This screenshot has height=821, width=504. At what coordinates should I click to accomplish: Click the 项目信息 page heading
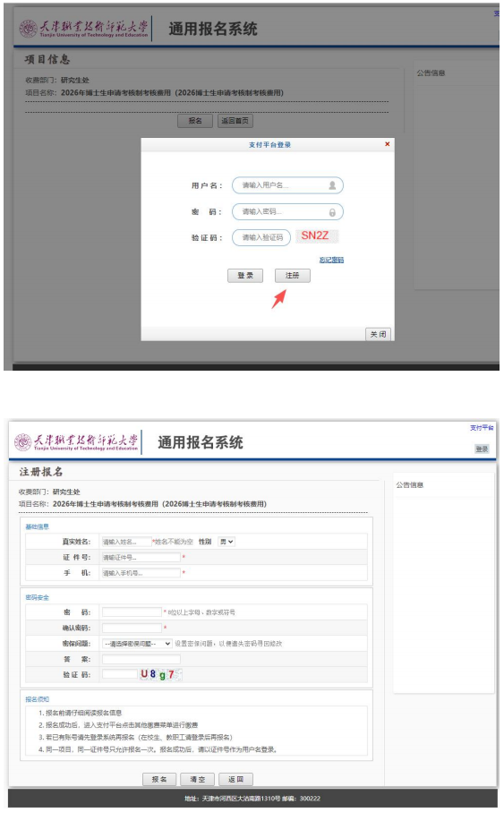coord(47,59)
